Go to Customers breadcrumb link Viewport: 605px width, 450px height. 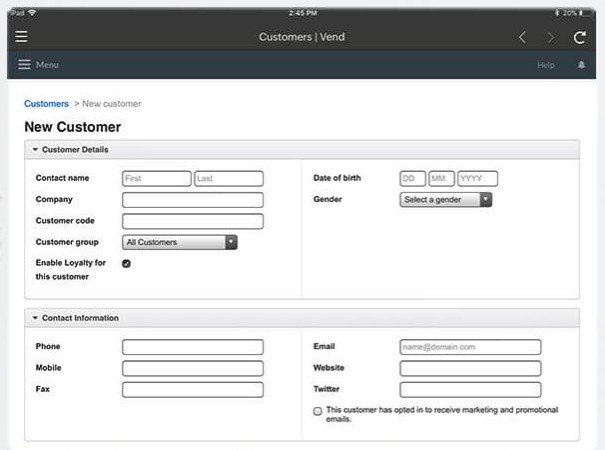46,104
